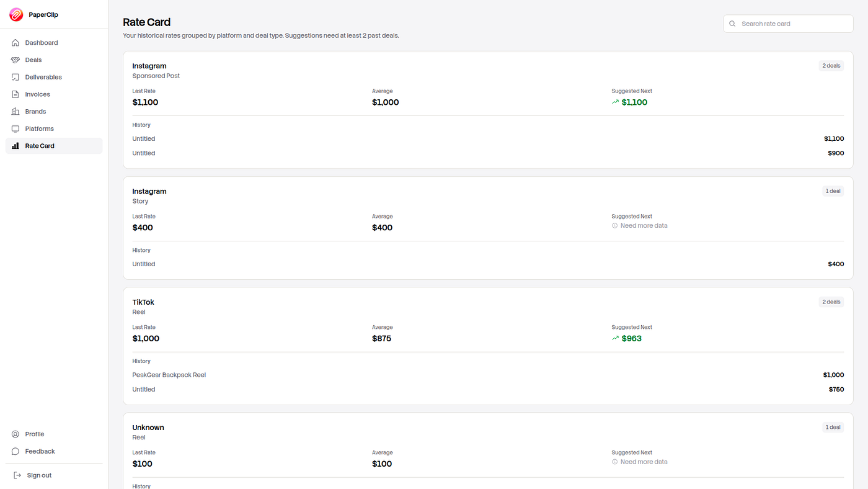Image resolution: width=868 pixels, height=489 pixels.
Task: Open the Feedback link
Action: click(54, 451)
